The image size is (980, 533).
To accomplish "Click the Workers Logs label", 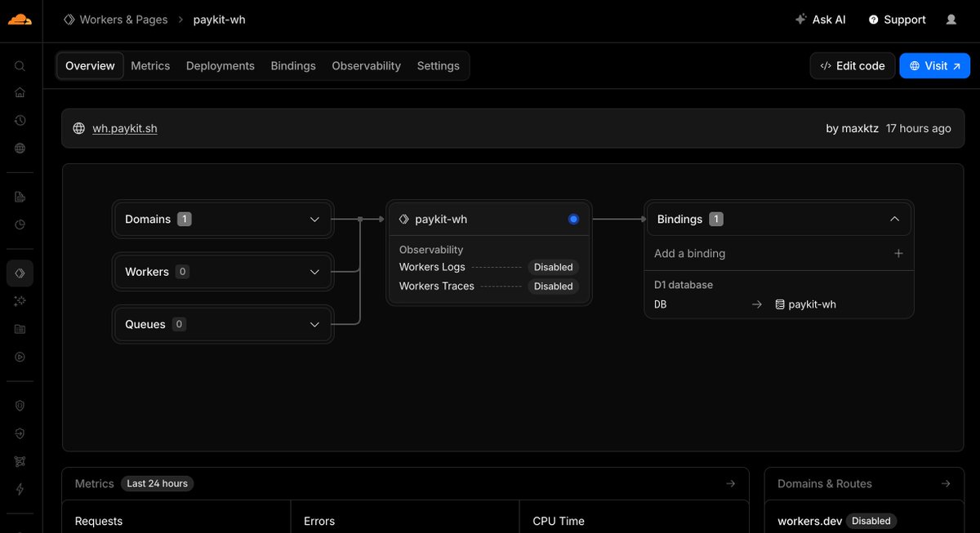I will point(432,267).
